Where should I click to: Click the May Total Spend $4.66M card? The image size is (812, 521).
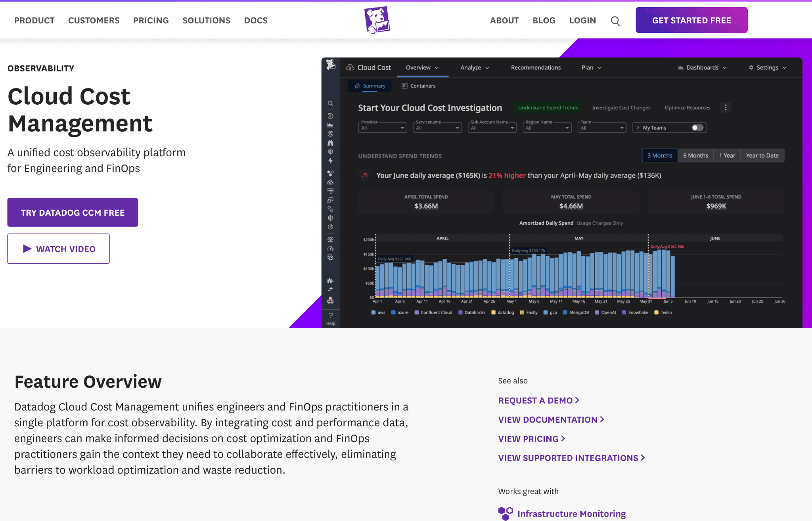click(x=571, y=202)
